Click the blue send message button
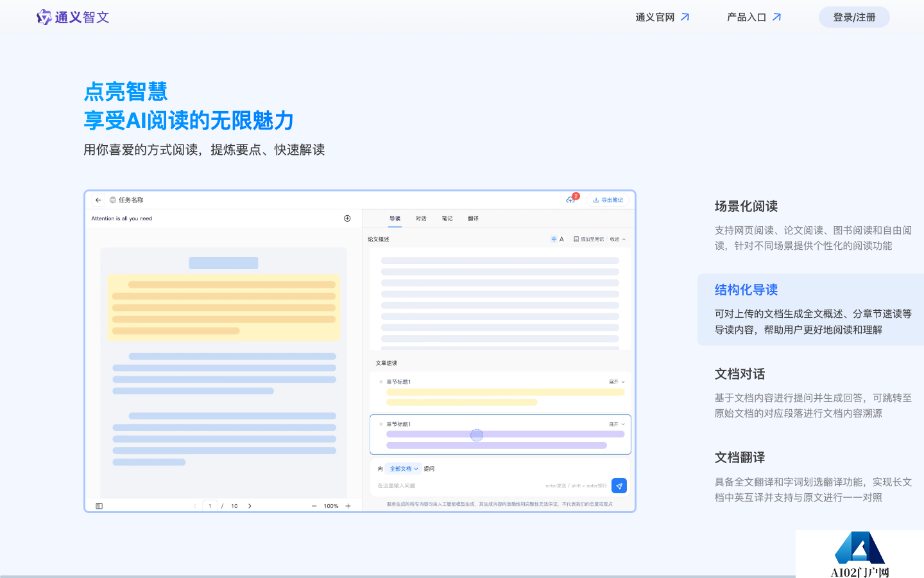The image size is (924, 578). pos(619,486)
